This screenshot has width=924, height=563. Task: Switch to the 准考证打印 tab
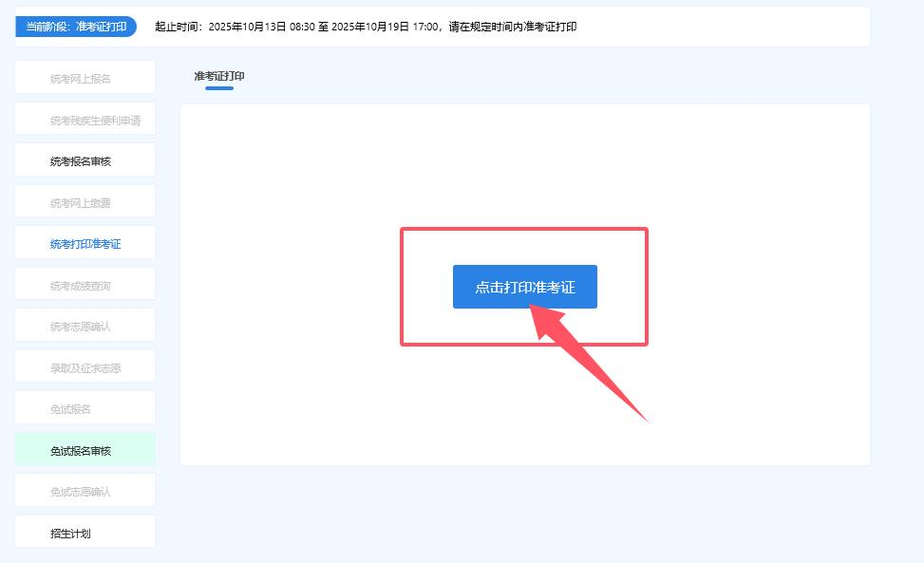(219, 76)
